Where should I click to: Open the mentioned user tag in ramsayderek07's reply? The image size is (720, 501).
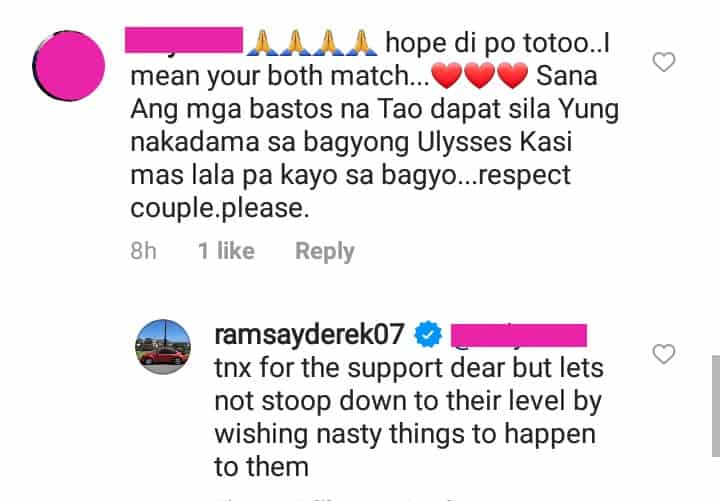point(519,335)
